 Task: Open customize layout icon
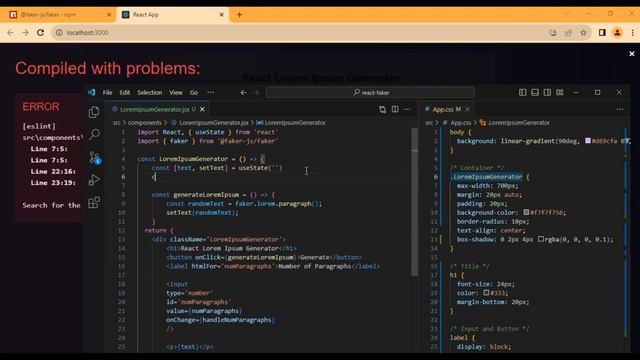click(x=560, y=93)
